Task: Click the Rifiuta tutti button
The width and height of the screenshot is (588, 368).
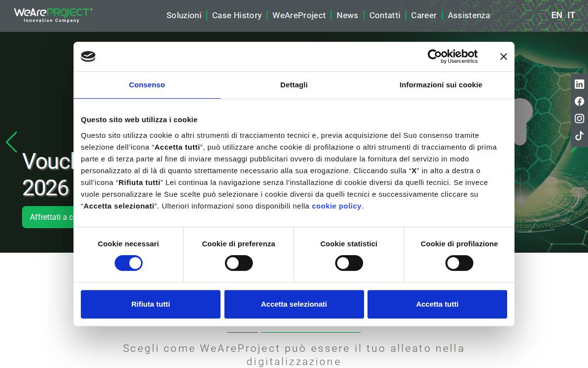Action: pyautogui.click(x=150, y=304)
